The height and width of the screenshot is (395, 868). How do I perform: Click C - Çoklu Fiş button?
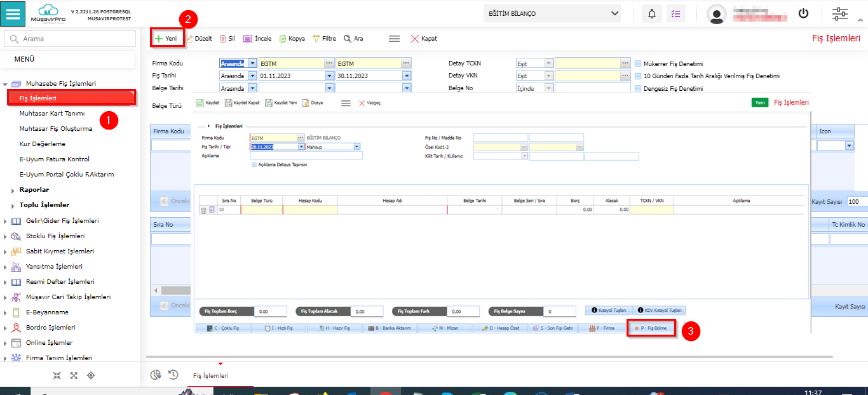[222, 328]
